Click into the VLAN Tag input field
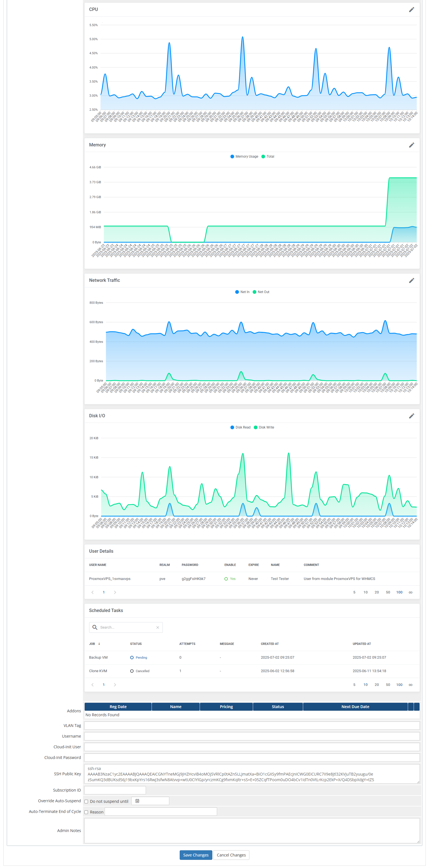Screen dimensions: 428x868 pos(252,726)
